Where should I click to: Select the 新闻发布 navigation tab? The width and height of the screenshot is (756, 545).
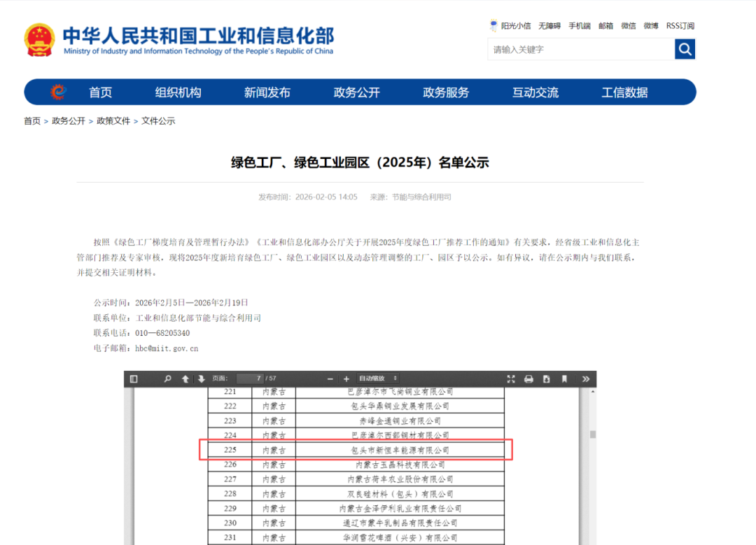pyautogui.click(x=267, y=92)
